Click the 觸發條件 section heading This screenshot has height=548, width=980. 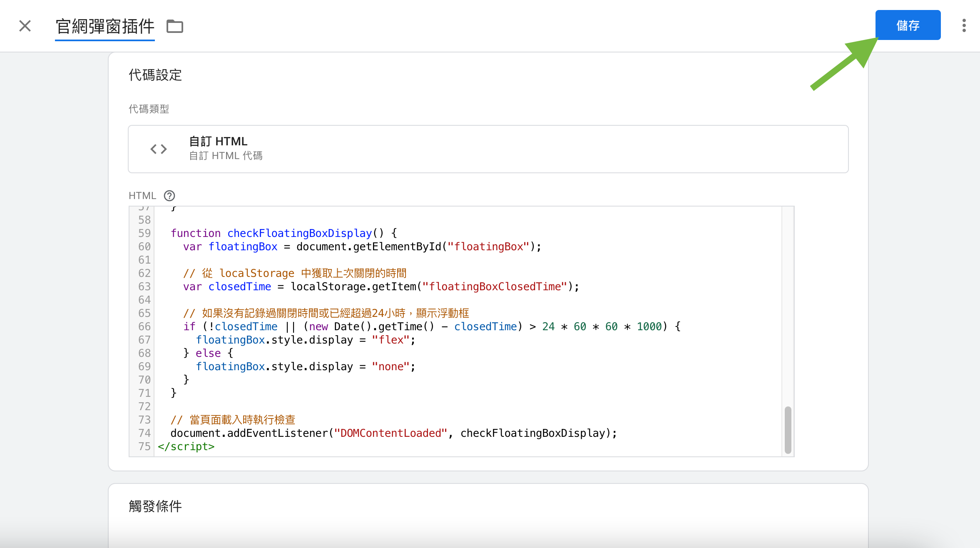(155, 506)
